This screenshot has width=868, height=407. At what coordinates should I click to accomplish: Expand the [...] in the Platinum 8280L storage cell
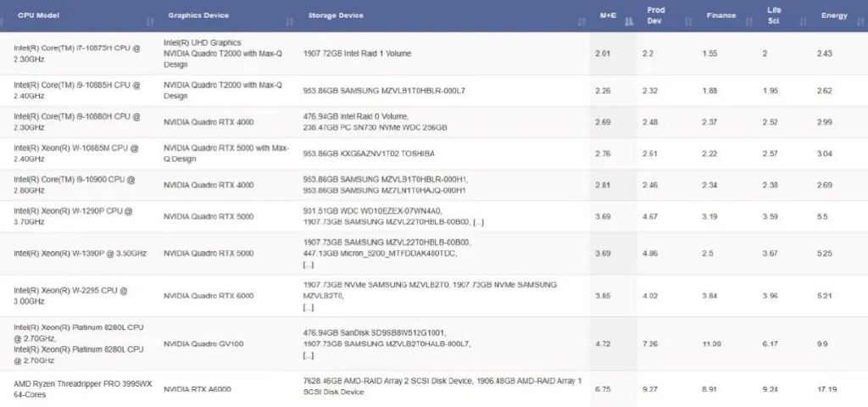point(309,355)
